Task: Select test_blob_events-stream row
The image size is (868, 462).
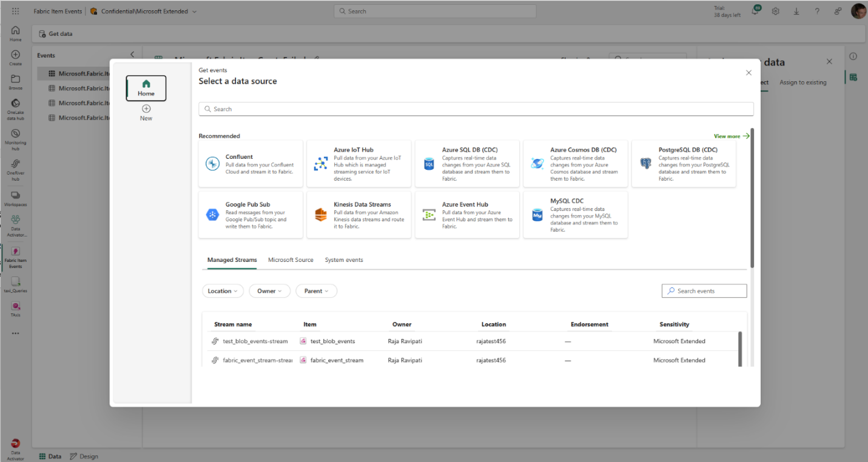Action: click(471, 341)
